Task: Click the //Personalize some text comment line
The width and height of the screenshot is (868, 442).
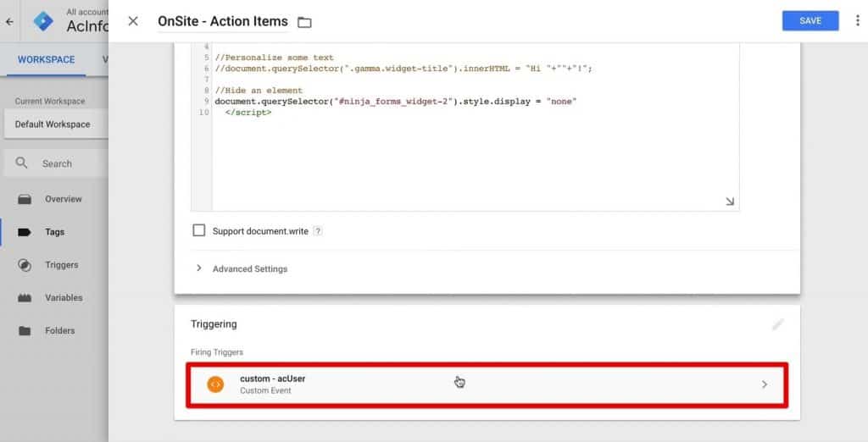Action: pyautogui.click(x=274, y=58)
